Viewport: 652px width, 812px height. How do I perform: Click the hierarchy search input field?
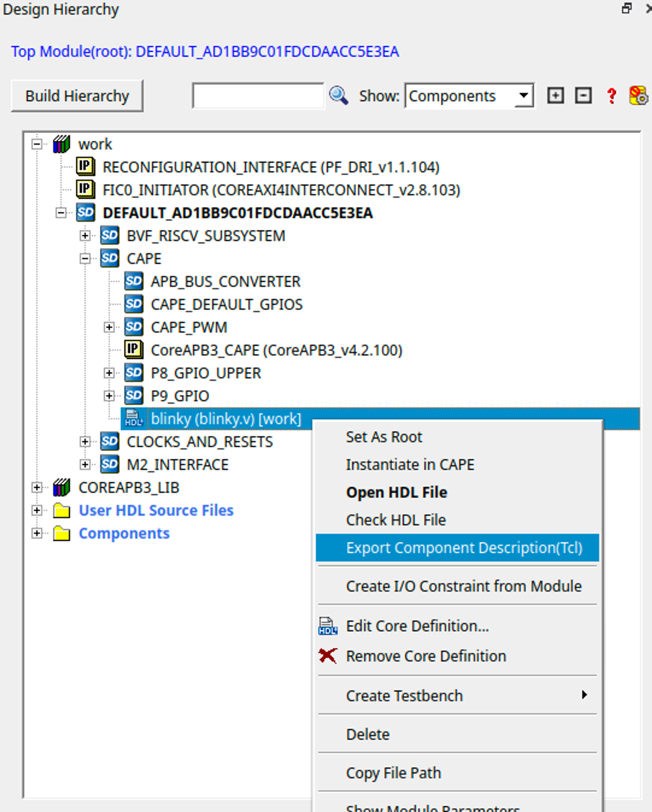[x=258, y=96]
